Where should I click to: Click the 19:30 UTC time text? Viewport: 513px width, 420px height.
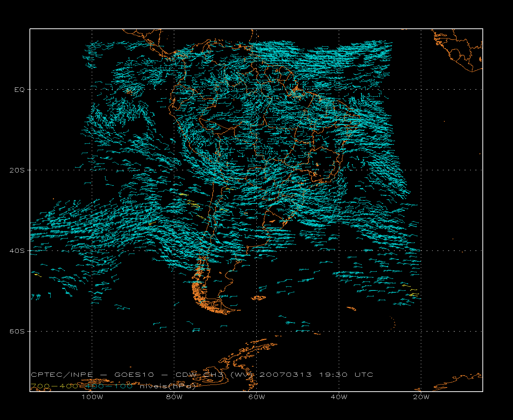pos(346,375)
